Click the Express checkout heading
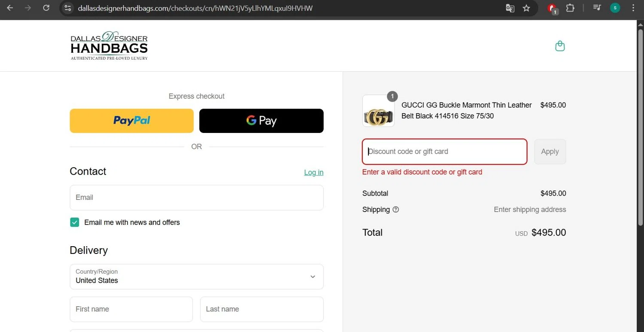The width and height of the screenshot is (644, 332). 197,97
